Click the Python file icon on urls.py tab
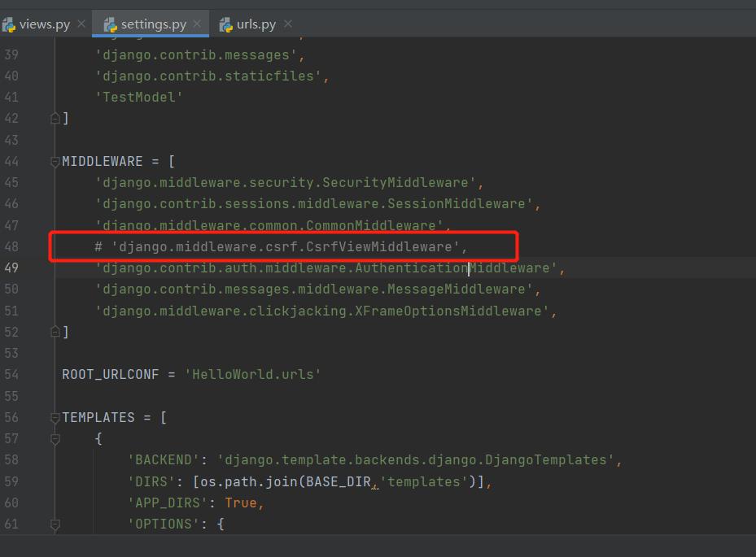The height and width of the screenshot is (557, 756). (x=226, y=24)
